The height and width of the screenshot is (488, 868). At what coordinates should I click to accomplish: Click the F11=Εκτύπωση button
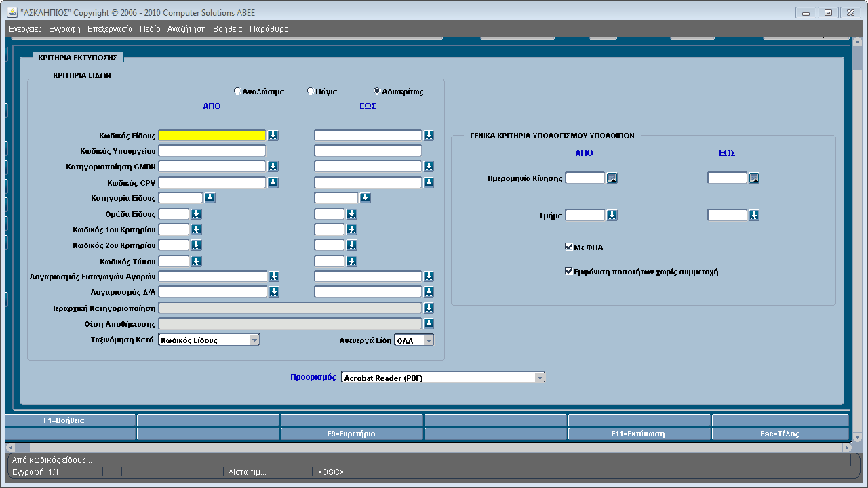point(639,434)
